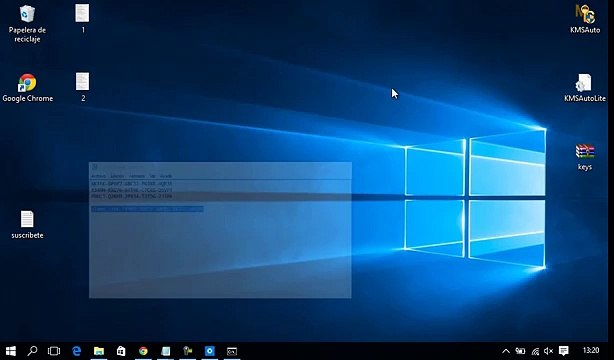Click the 13:20 taskbar clock

click(591, 350)
